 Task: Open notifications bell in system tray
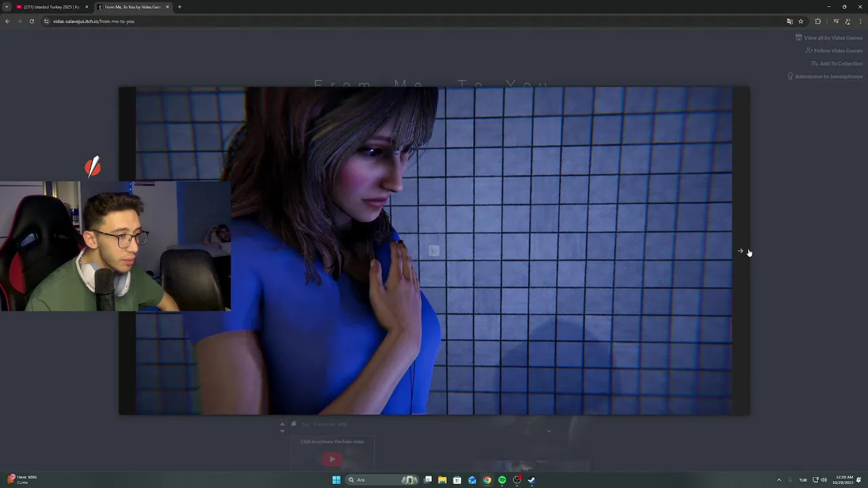[x=859, y=480]
